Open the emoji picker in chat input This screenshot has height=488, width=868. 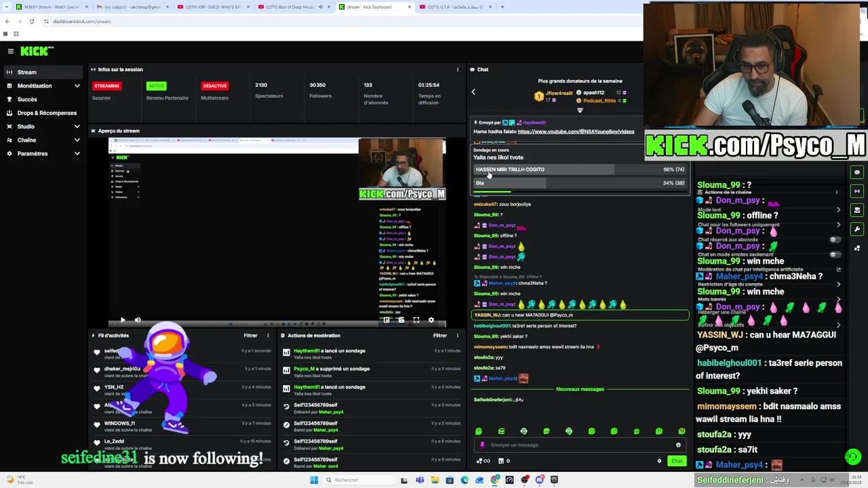pos(678,445)
